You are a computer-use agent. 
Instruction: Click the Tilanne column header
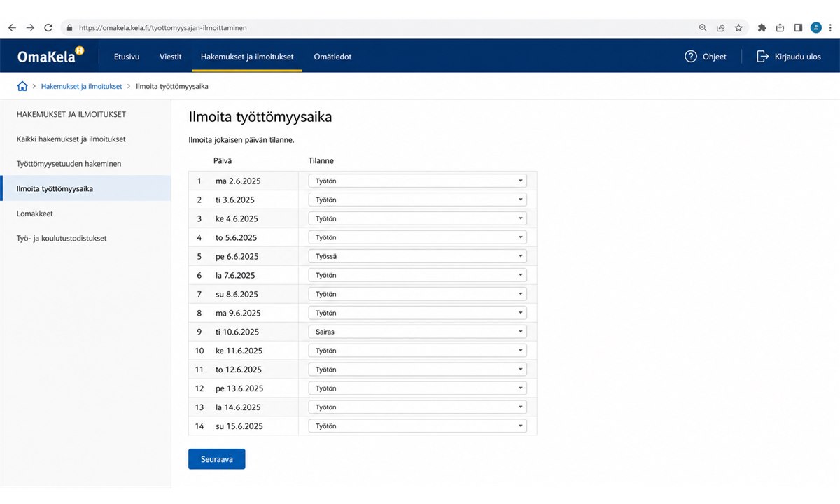(x=321, y=160)
